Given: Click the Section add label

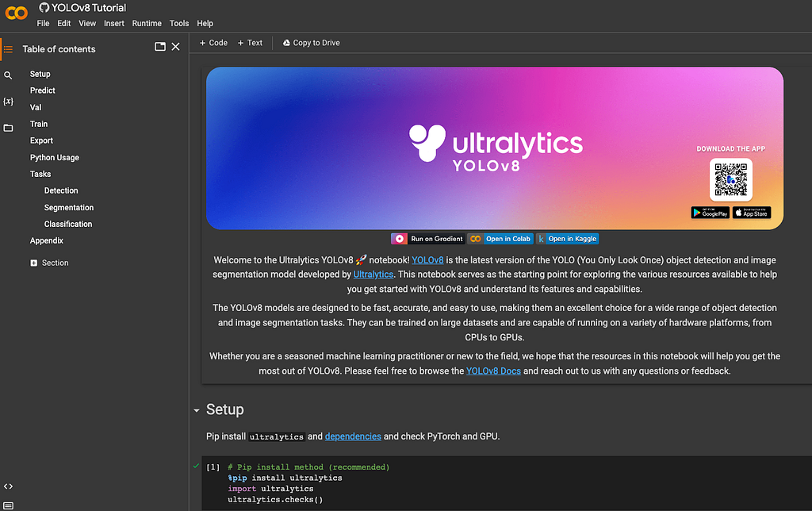Looking at the screenshot, I should click(56, 263).
